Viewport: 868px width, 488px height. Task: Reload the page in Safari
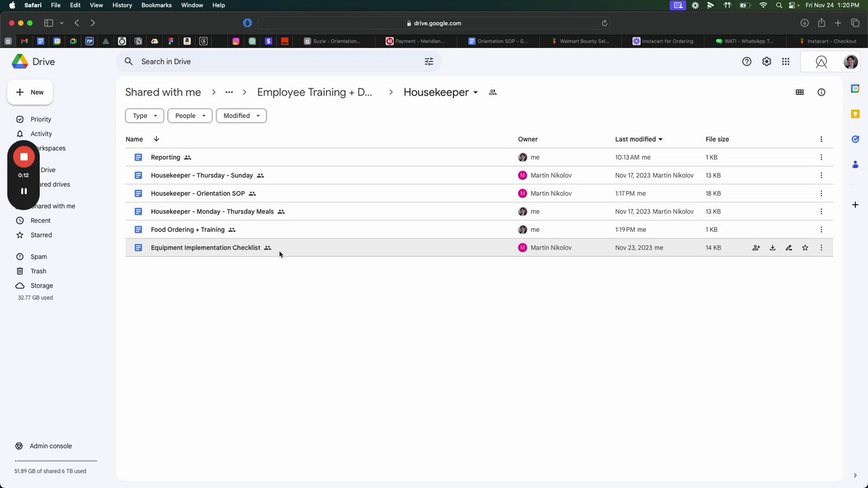(x=604, y=23)
